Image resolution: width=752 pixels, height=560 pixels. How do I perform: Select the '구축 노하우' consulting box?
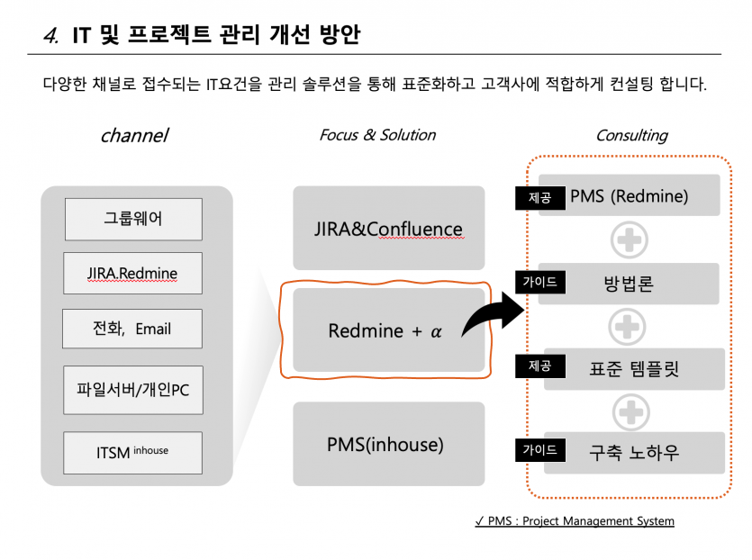(x=634, y=453)
